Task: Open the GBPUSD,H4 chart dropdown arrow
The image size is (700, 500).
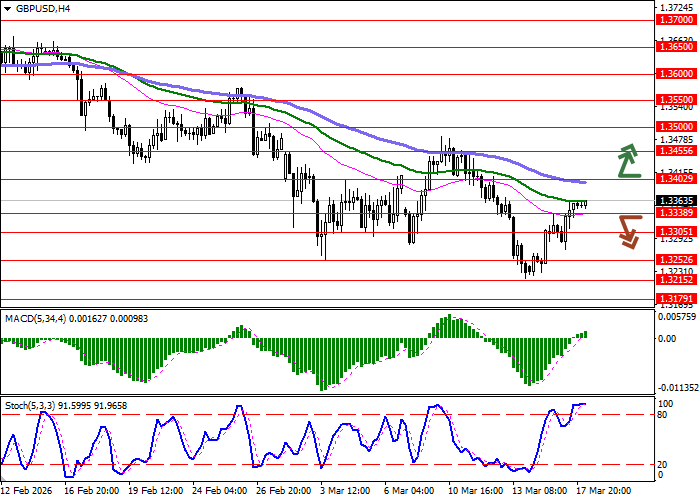Action: click(7, 9)
